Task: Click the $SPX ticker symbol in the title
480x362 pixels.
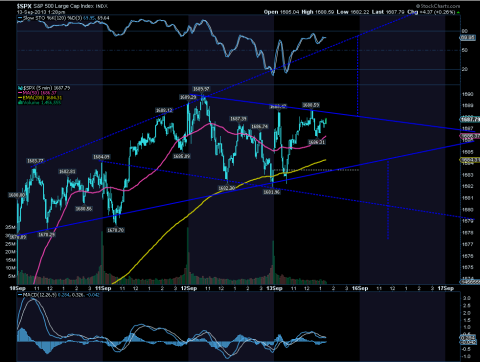Action: pos(24,6)
